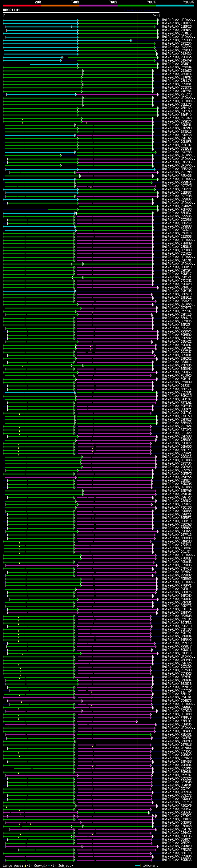197x868 pixels.
Task: Open hit UniRef100_A7QDC7
Action: (x=177, y=23)
